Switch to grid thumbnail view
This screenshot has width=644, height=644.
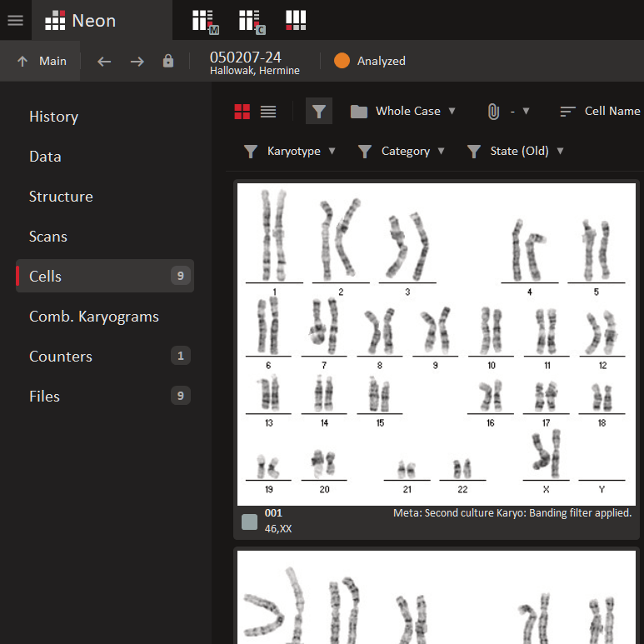(x=242, y=112)
